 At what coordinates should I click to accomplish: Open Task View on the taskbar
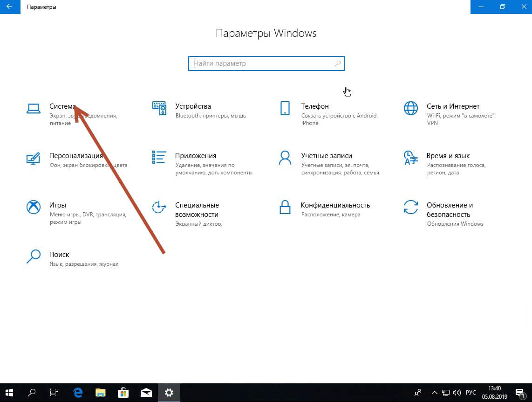pos(54,393)
